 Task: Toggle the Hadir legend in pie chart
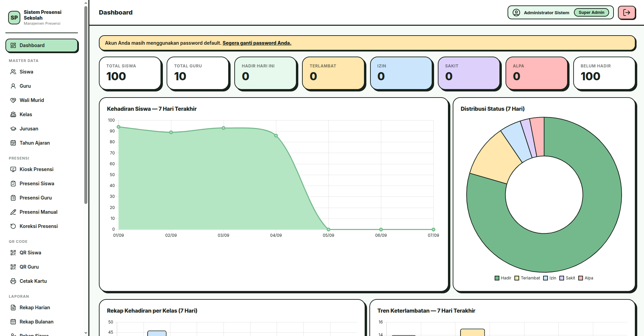click(x=503, y=278)
